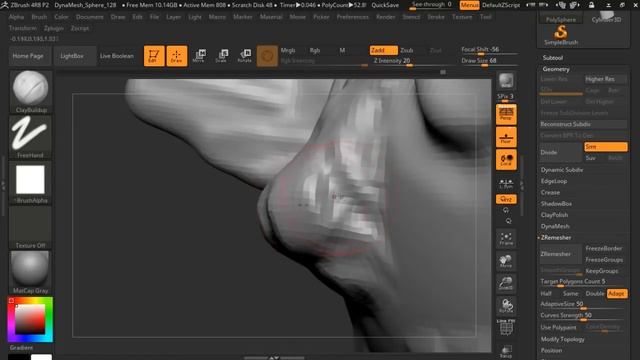Open the Document menu

[x=89, y=17]
